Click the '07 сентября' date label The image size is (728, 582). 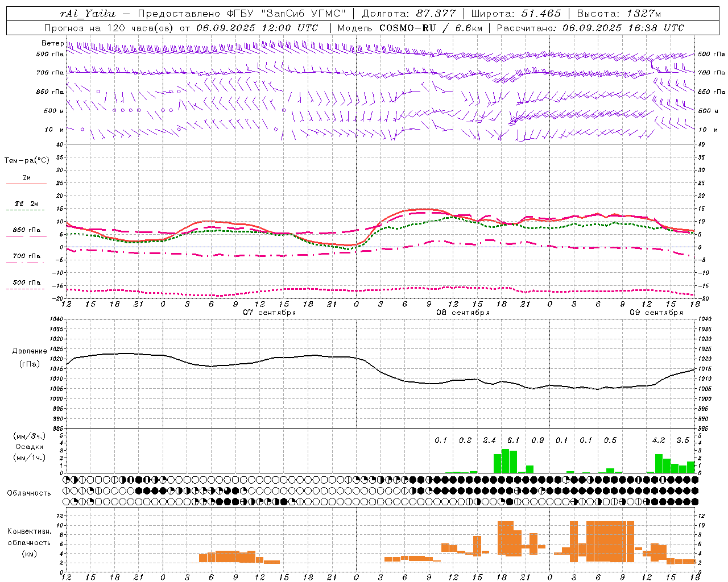(270, 313)
